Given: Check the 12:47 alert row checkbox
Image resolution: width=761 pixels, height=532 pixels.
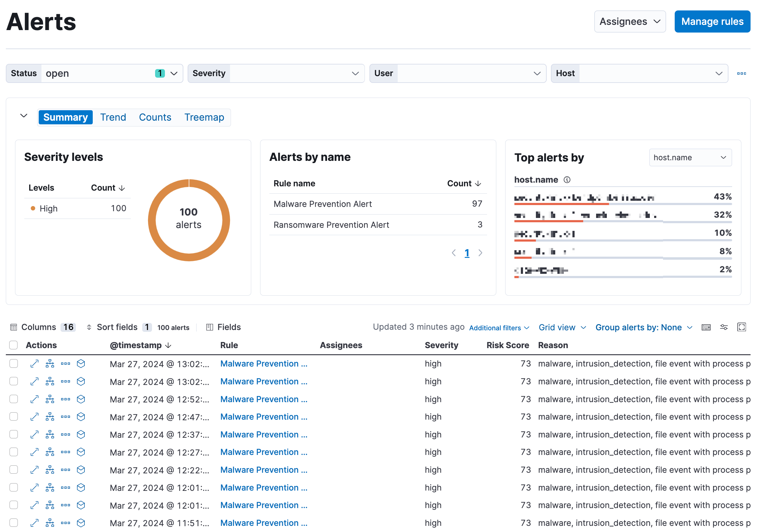Looking at the screenshot, I should coord(14,417).
